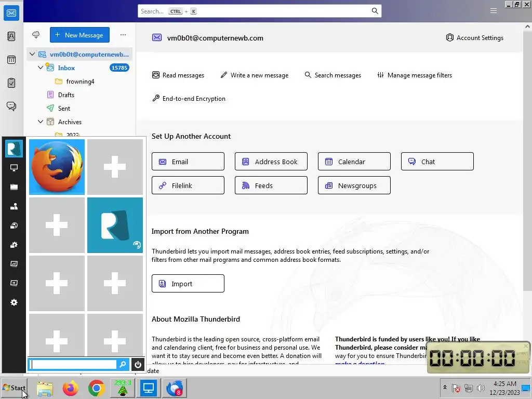Screen dimensions: 532x399
Task: Click Search messages
Action: [333, 75]
